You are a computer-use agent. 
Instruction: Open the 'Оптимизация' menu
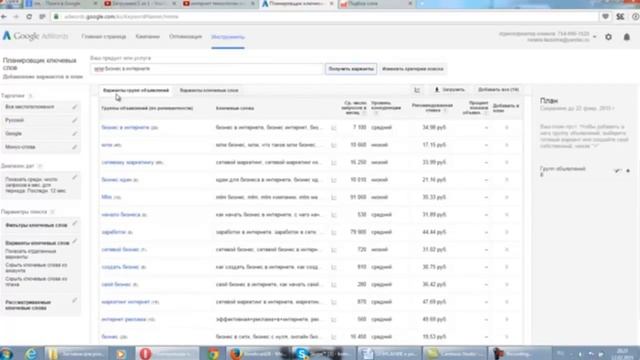[x=185, y=37]
